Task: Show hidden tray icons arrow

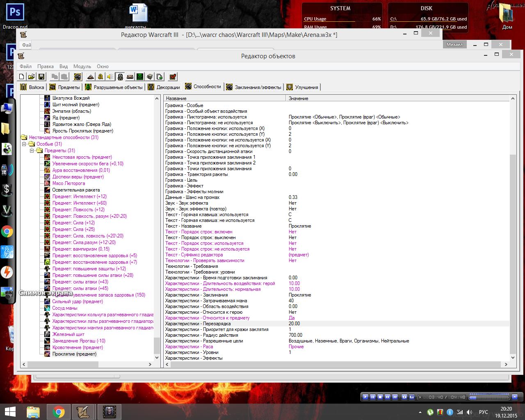Action: 420,412
